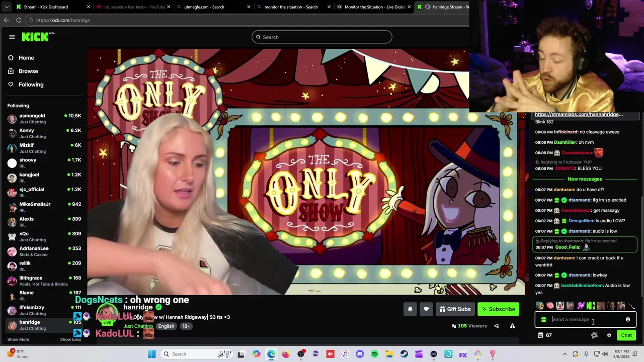Click the Just Chatting category link
The image size is (644, 362).
138,326
